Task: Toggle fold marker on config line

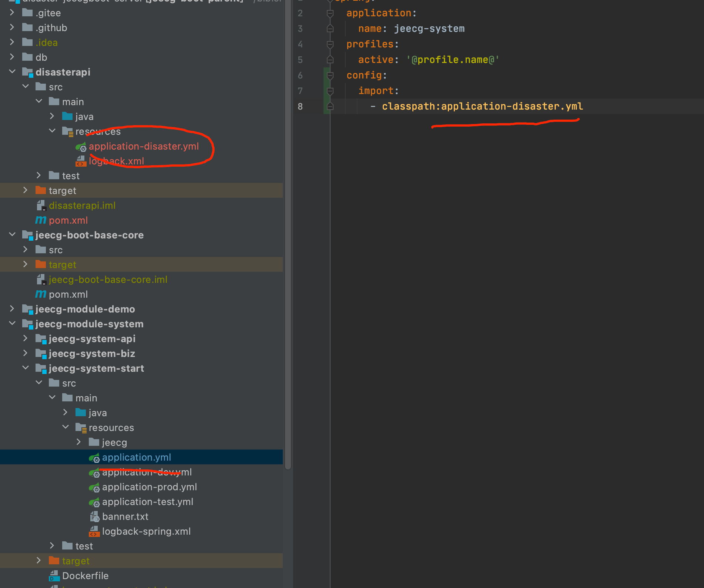Action: coord(330,76)
